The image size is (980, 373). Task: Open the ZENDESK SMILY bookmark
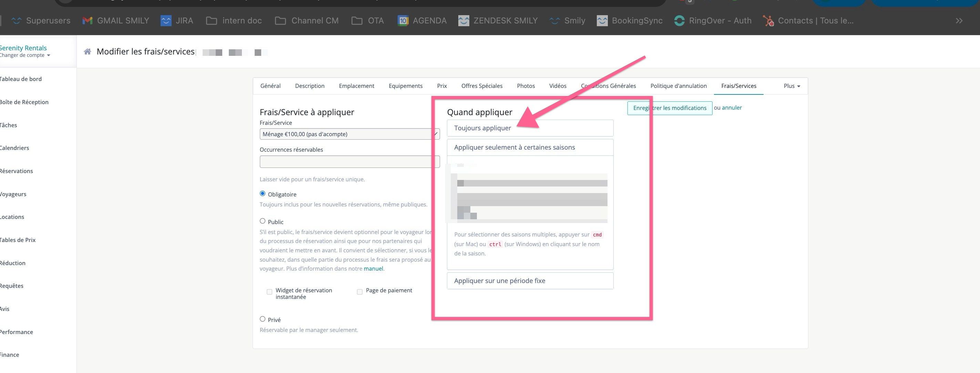pos(498,21)
